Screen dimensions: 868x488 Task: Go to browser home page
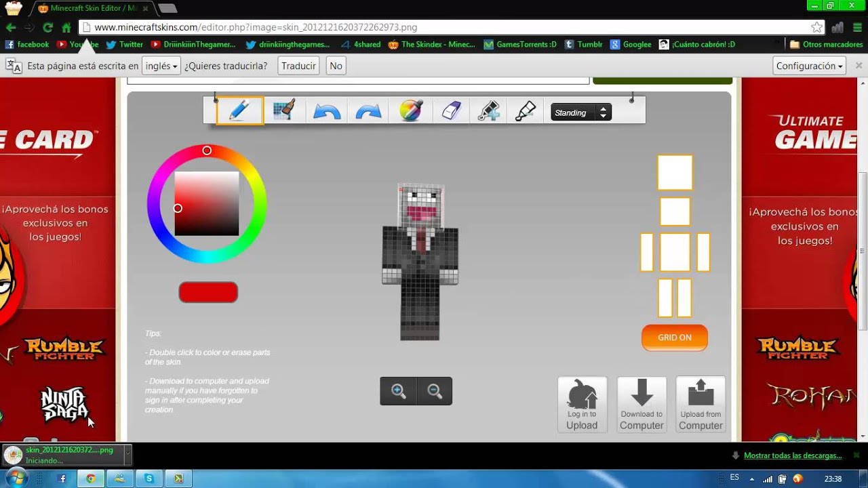tap(66, 28)
